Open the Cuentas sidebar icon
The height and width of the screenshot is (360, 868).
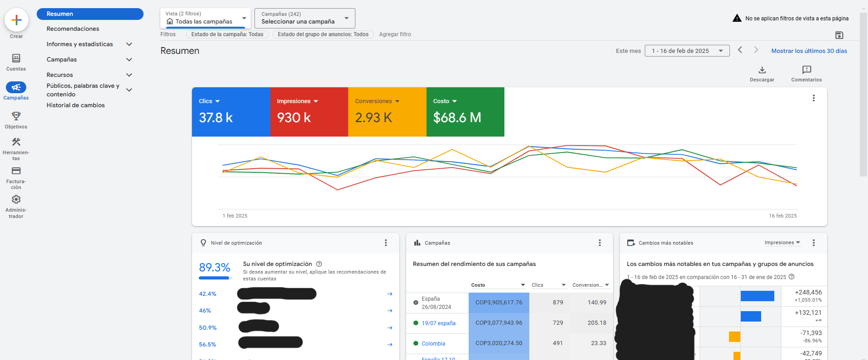point(16,58)
